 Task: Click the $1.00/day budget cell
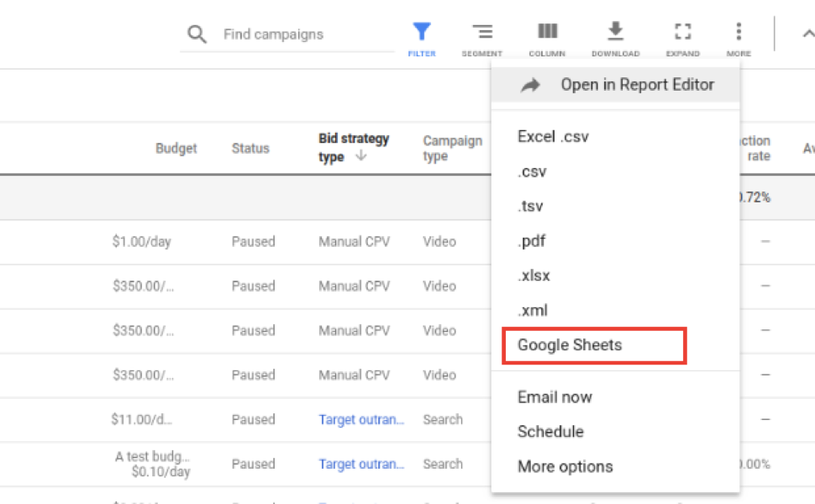[141, 242]
